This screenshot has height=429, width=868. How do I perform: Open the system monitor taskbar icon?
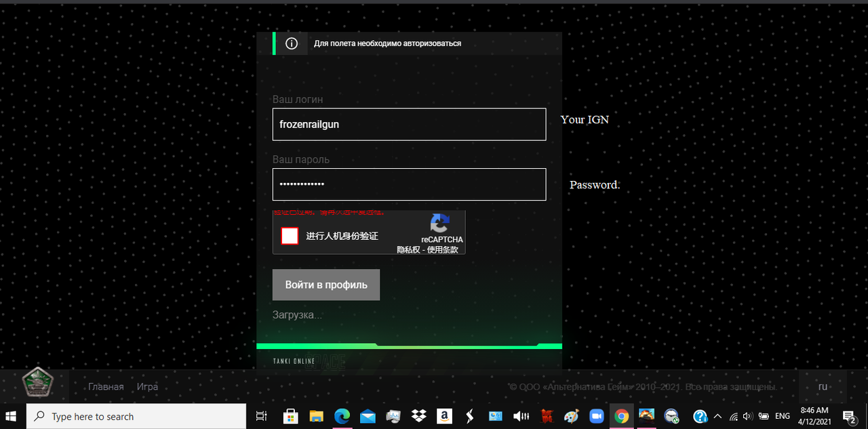tap(393, 416)
